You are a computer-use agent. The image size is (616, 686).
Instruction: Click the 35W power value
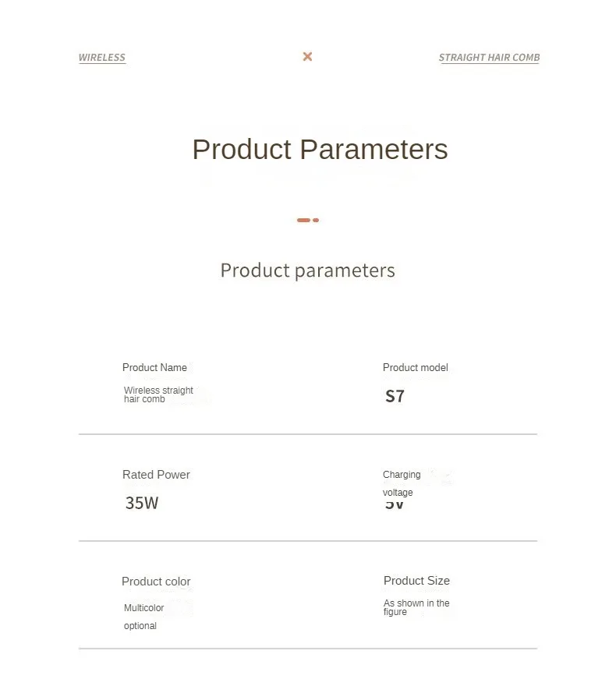coord(142,503)
